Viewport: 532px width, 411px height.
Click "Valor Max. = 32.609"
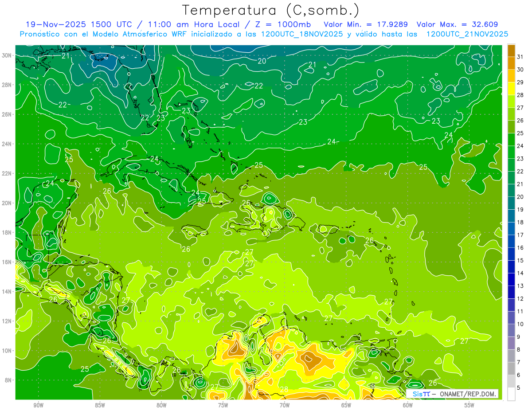click(457, 24)
